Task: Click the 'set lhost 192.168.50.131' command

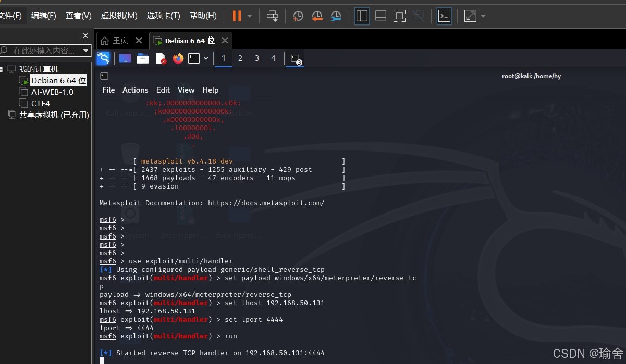Action: pos(275,303)
